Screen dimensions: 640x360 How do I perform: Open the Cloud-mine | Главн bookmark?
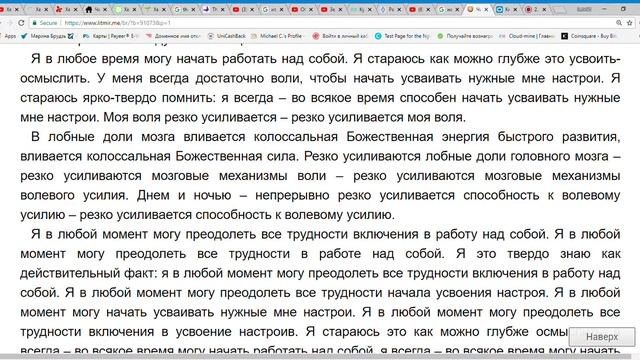pos(527,36)
